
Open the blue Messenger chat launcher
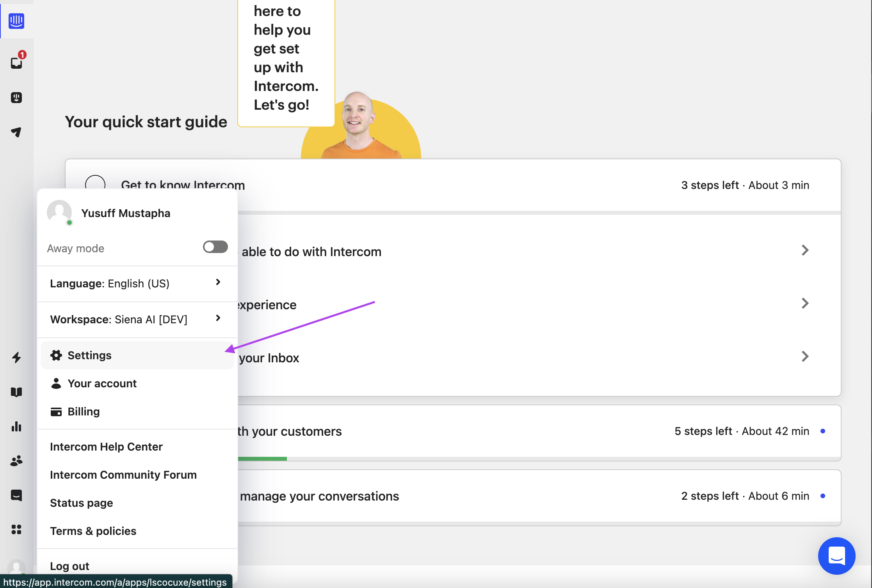click(836, 556)
